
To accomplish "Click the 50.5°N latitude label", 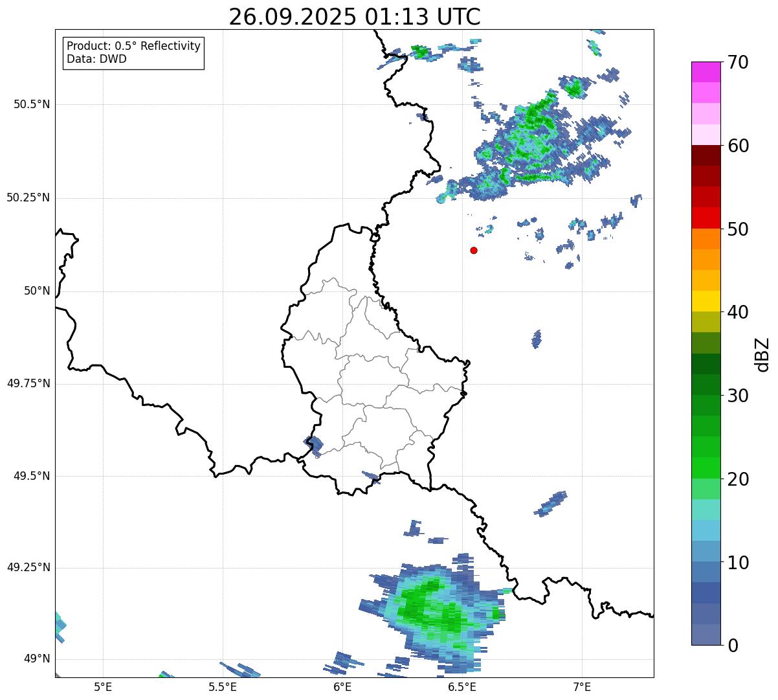I will point(32,104).
